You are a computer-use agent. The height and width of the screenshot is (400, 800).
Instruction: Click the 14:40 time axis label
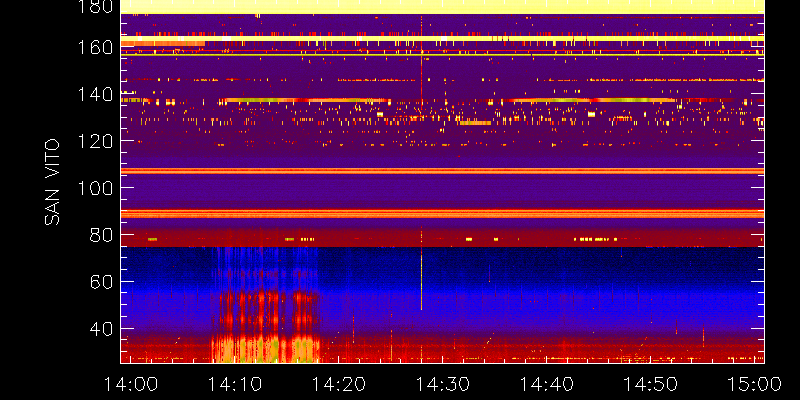(x=547, y=384)
